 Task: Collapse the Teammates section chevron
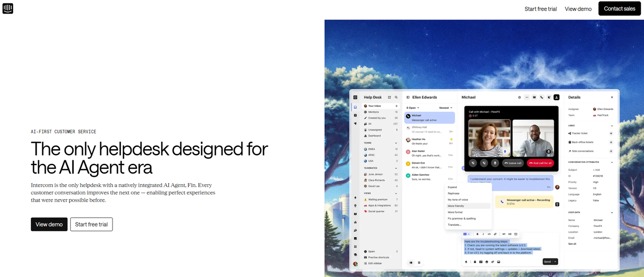coord(396,168)
